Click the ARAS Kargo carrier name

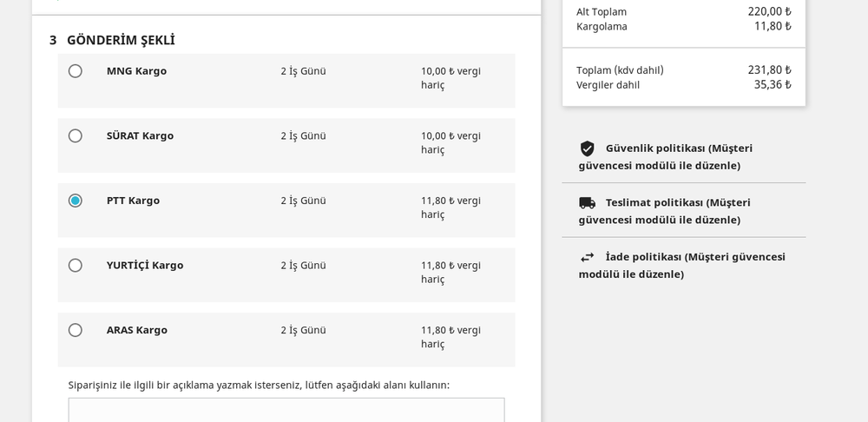tap(137, 330)
